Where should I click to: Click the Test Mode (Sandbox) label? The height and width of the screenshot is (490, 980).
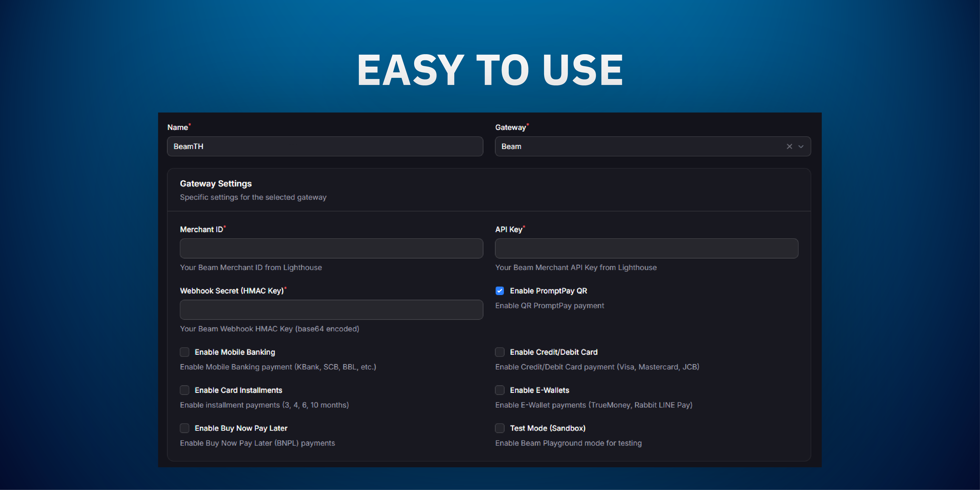pos(548,428)
